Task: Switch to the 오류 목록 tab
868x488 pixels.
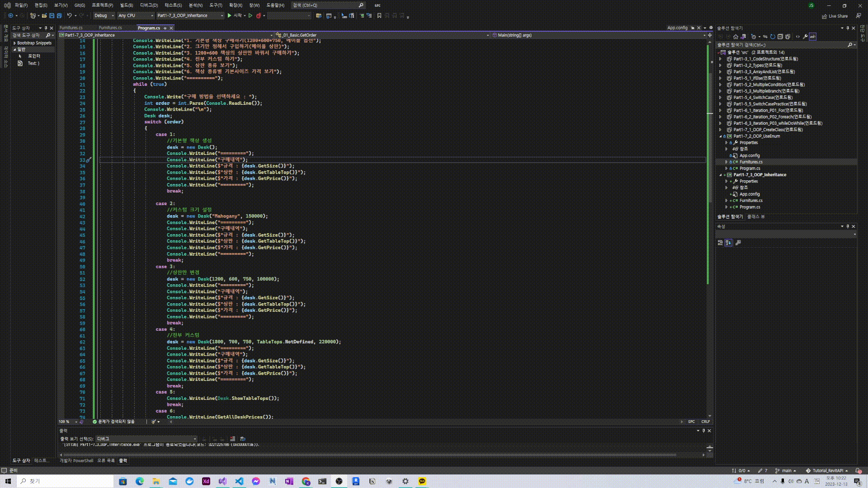Action: tap(106, 460)
